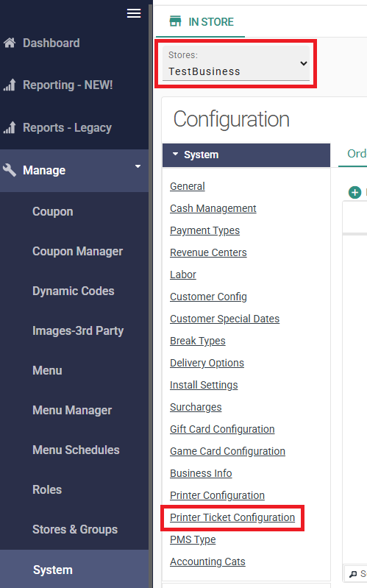The image size is (367, 588).
Task: Open the Accounting Cats link
Action: 207,562
